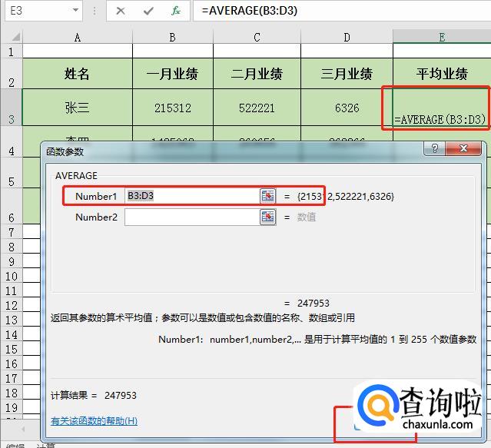Select column B header

171,38
